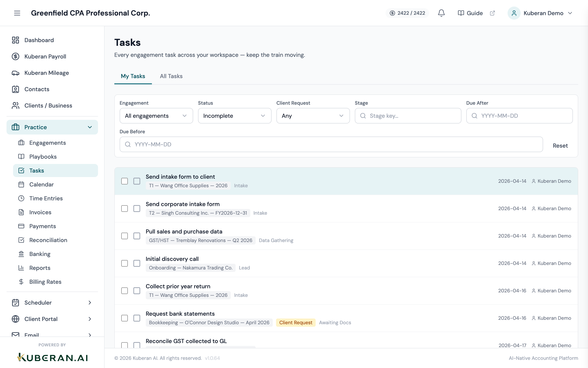Image resolution: width=588 pixels, height=368 pixels.
Task: Click the Engagements briefcase icon
Action: click(21, 143)
